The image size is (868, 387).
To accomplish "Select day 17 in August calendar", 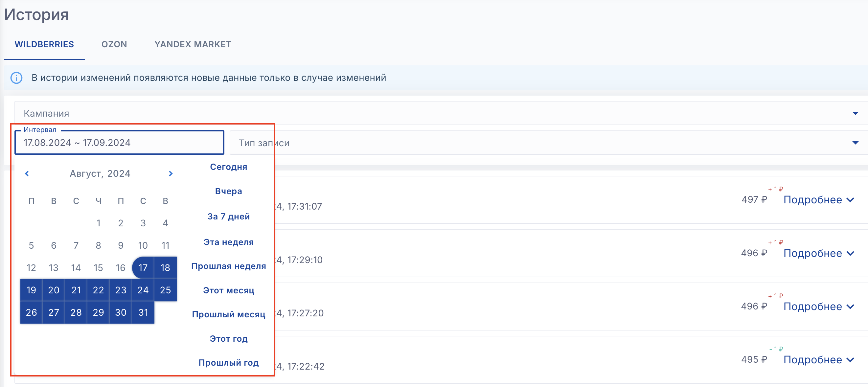I will click(143, 268).
